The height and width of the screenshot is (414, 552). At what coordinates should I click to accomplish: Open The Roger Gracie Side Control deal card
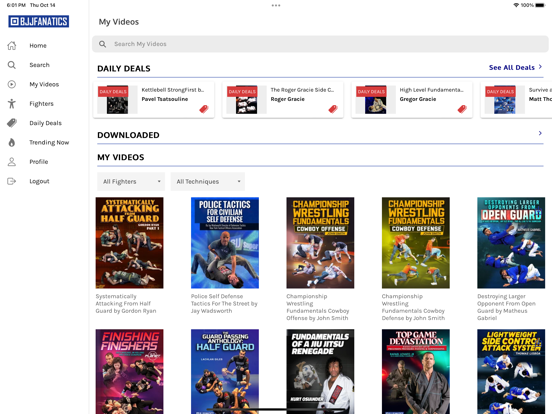[283, 100]
